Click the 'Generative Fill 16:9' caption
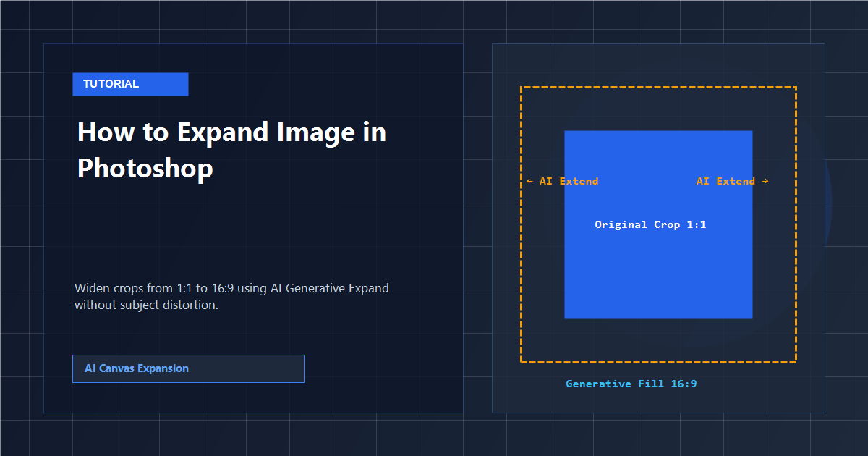Screen dimensions: 868x456 coord(631,384)
